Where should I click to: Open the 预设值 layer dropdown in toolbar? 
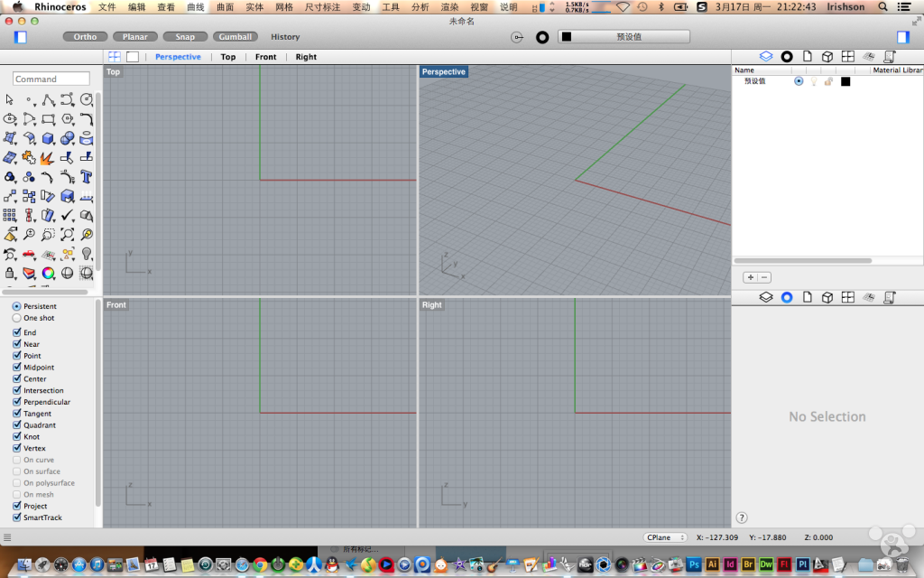tap(624, 37)
